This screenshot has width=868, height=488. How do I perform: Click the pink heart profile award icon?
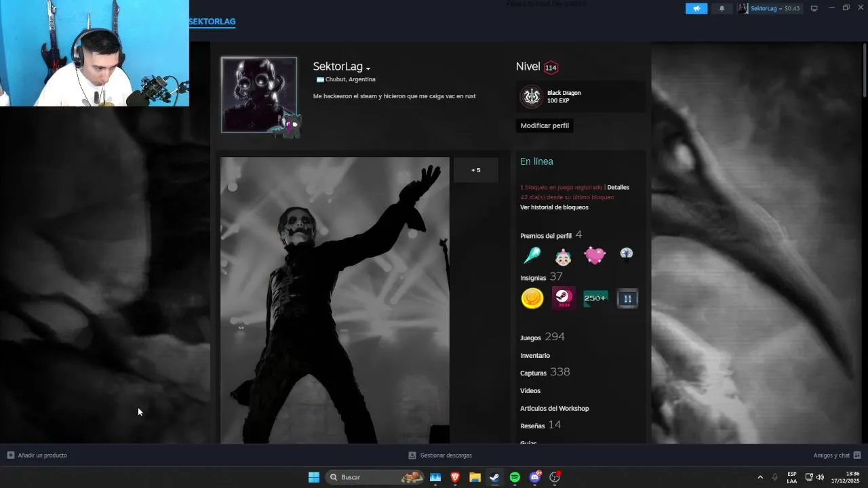(x=595, y=256)
